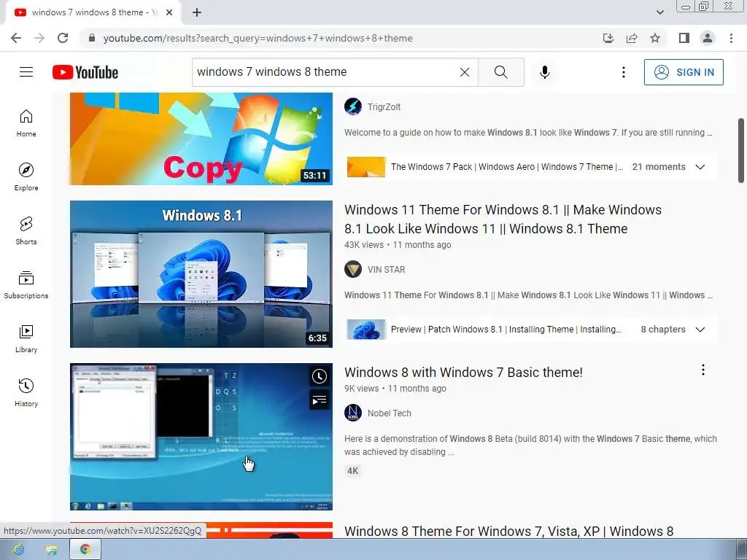Click the address bar URL
Screen dimensions: 747x560
tap(258, 38)
